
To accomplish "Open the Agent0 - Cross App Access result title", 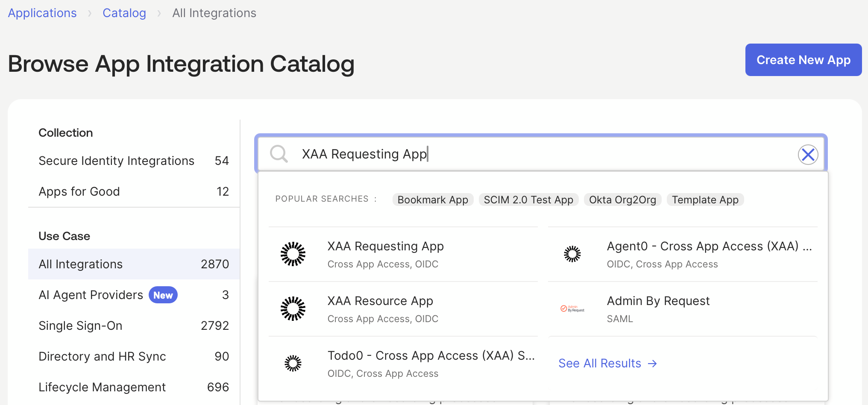I will coord(709,247).
